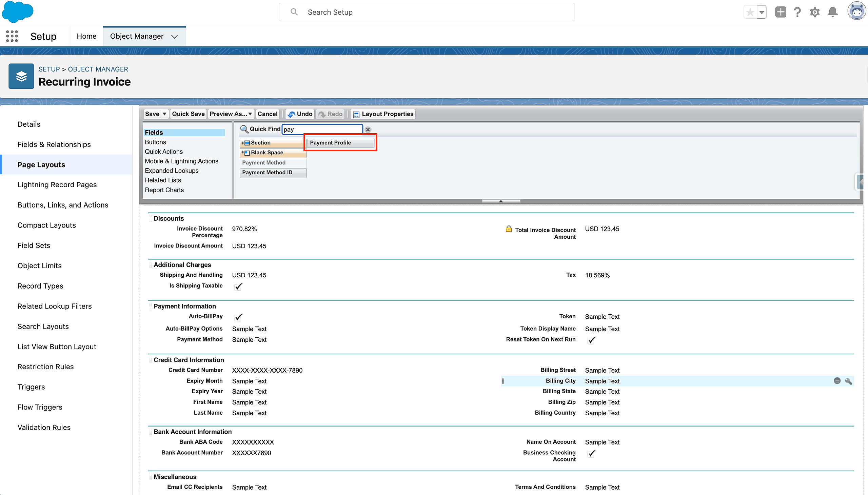Open the Object Manager tab chevron menu
This screenshot has height=495, width=868.
[x=174, y=37]
